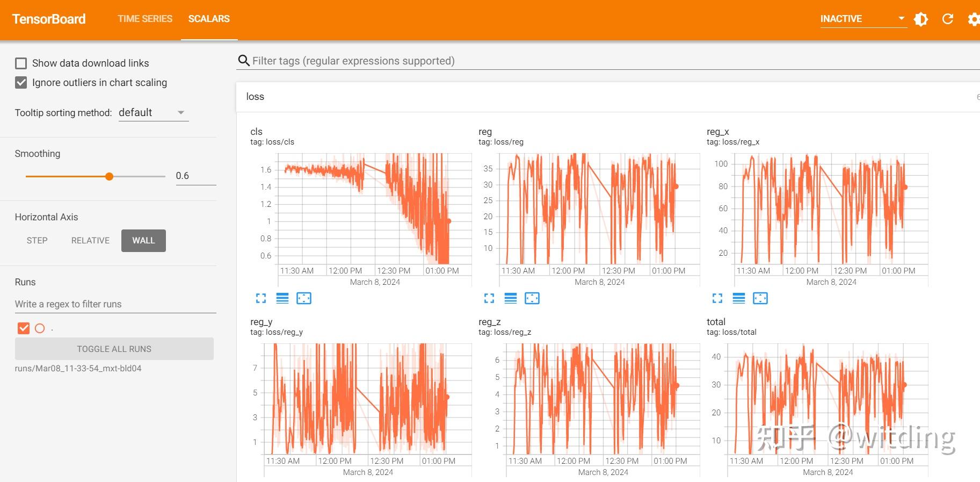Click the Smoothing slider handle
Image resolution: width=980 pixels, height=482 pixels.
109,176
